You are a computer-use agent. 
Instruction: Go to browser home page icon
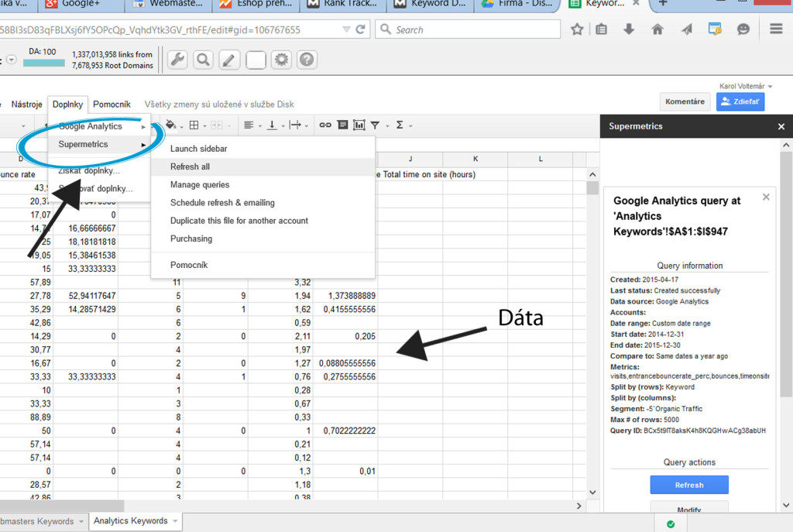click(x=657, y=29)
